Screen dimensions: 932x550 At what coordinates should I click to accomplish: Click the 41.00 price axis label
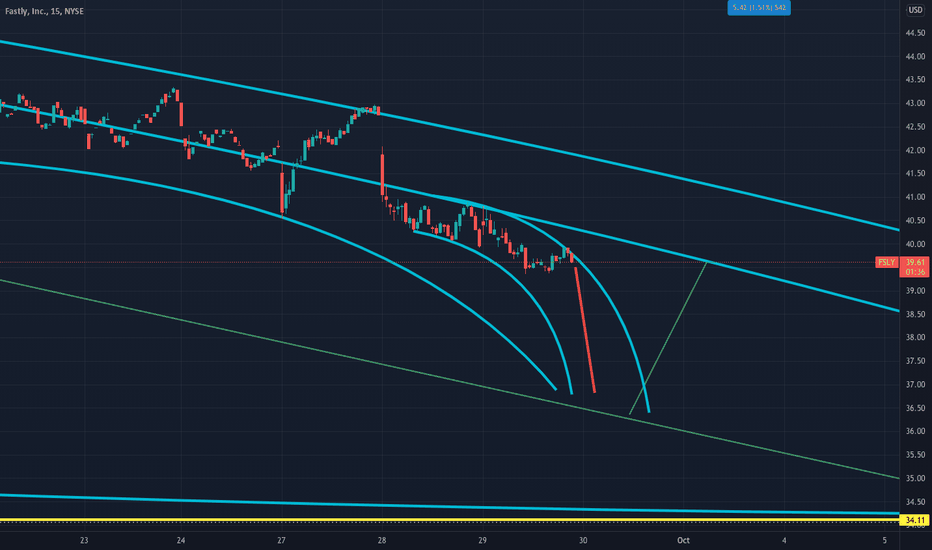pos(915,197)
